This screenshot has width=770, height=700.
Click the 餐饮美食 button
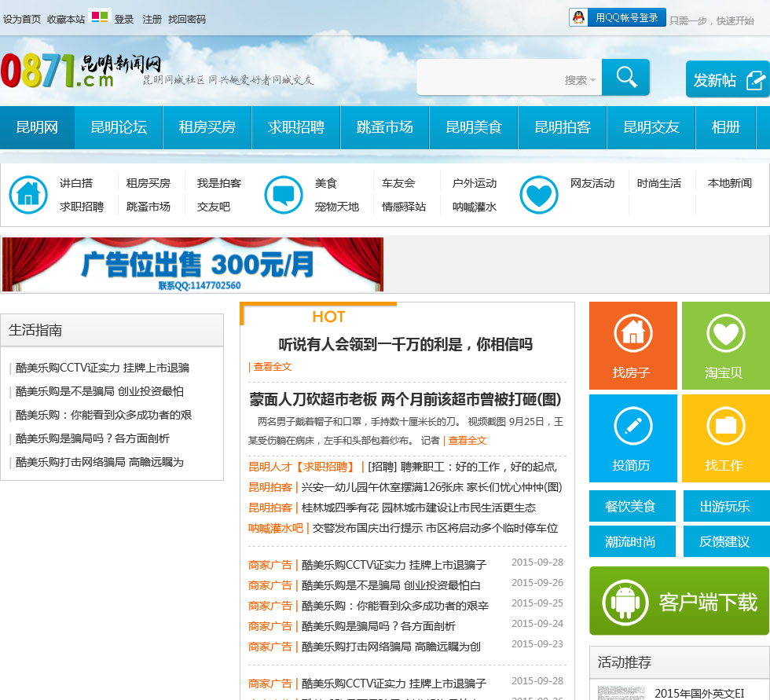pyautogui.click(x=632, y=506)
